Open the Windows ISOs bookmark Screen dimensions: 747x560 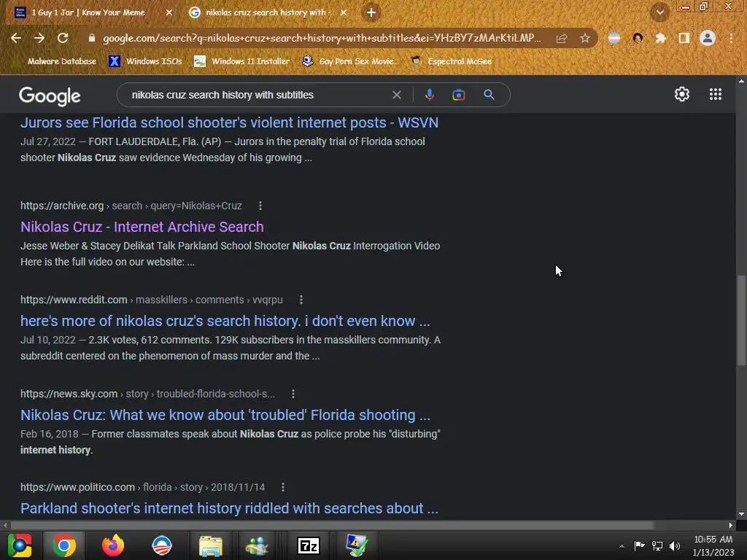tap(146, 61)
